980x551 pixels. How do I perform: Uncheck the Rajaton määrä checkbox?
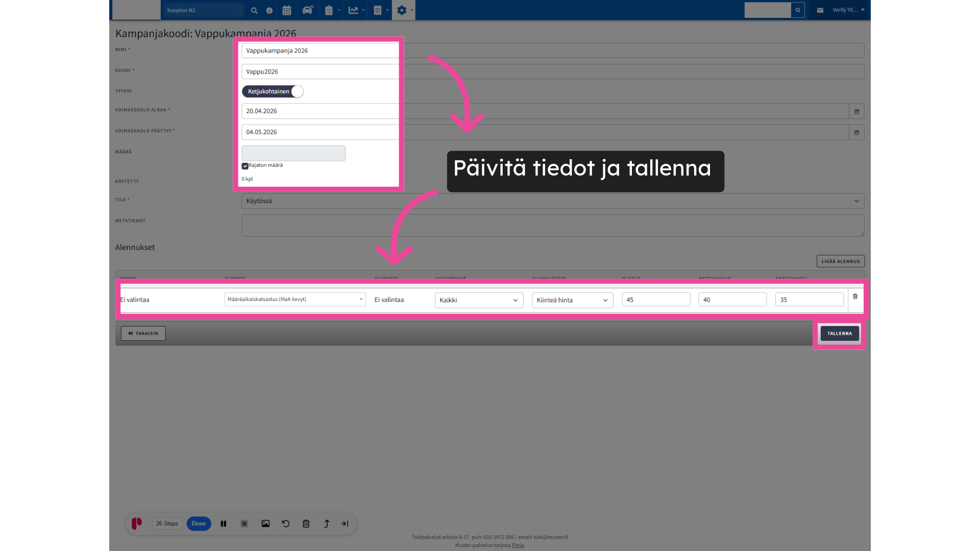245,166
